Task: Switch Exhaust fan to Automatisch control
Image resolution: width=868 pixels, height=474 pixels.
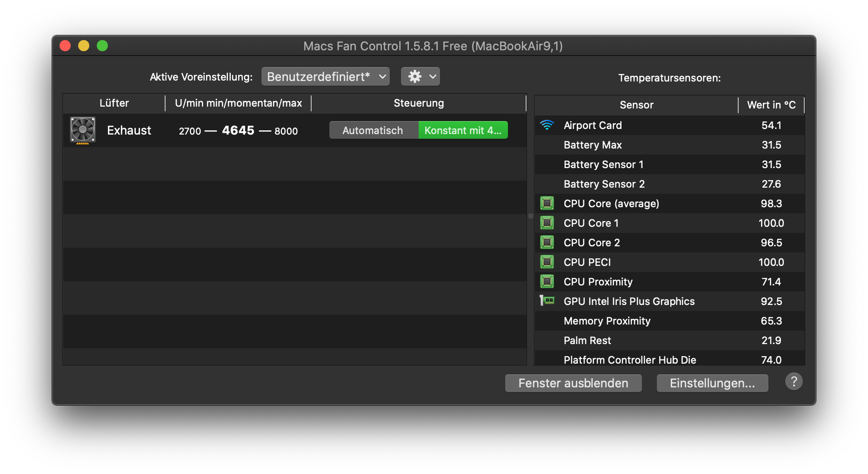Action: click(x=373, y=130)
